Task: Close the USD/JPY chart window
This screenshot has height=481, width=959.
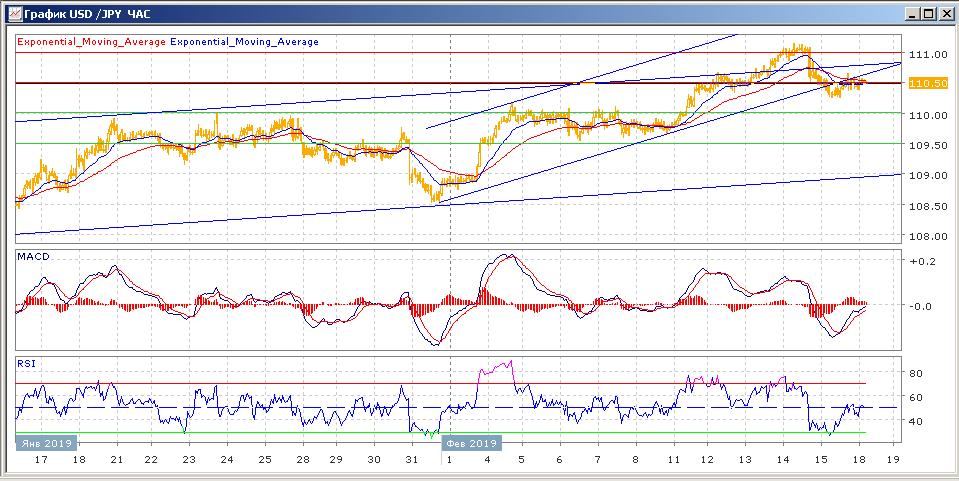Action: 946,13
